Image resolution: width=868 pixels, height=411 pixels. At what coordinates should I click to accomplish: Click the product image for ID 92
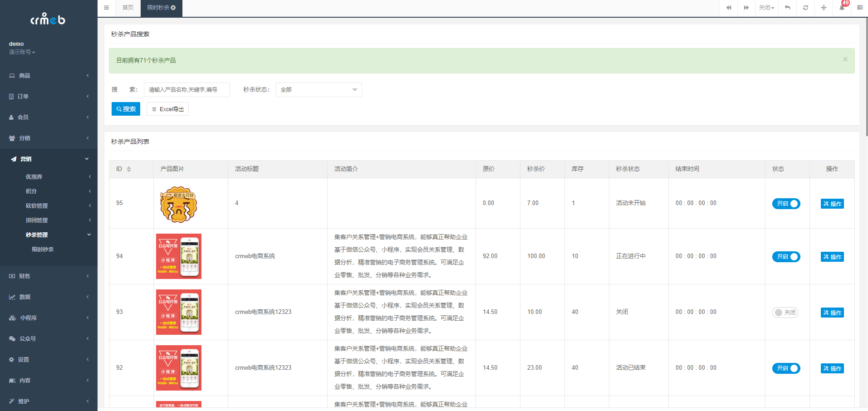(179, 368)
